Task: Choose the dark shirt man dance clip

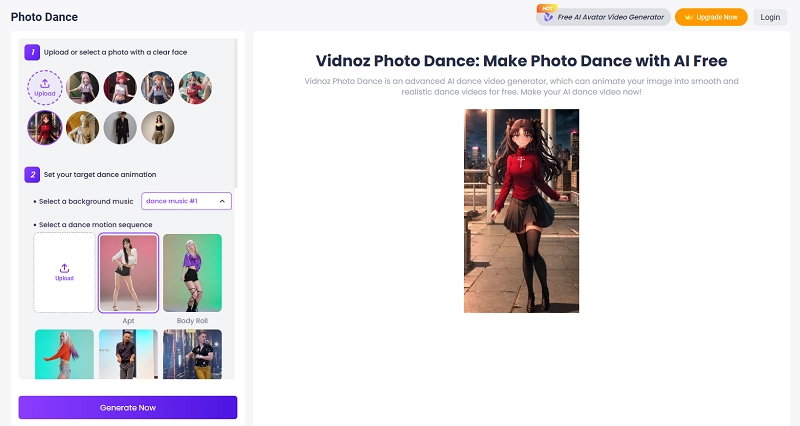Action: click(x=128, y=354)
